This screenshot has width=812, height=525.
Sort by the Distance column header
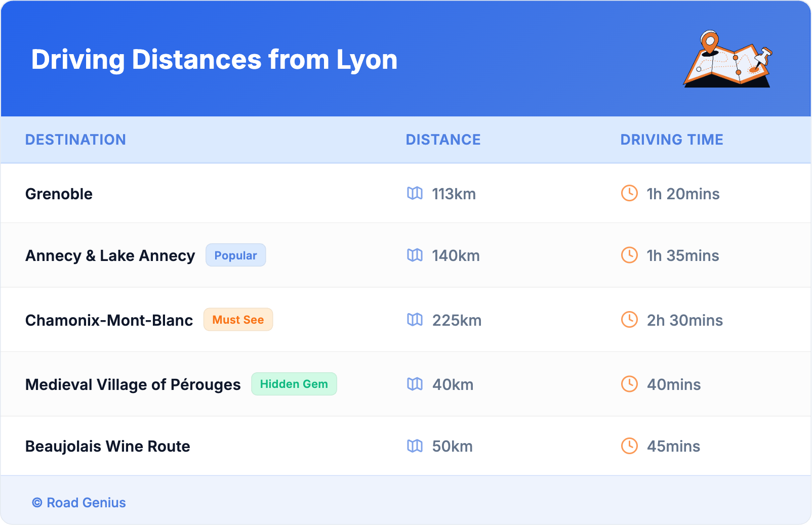[443, 140]
